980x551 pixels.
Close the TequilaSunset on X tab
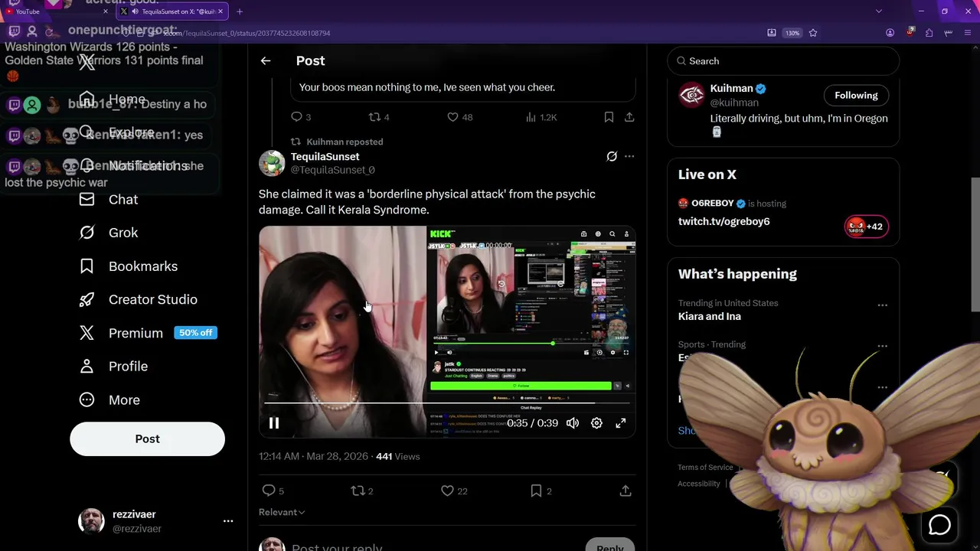(x=221, y=11)
